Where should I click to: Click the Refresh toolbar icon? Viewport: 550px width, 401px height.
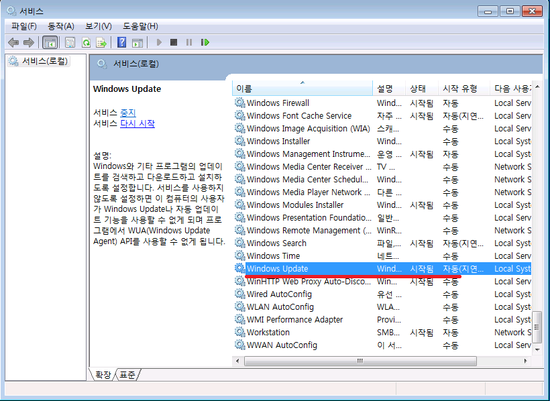(x=86, y=42)
